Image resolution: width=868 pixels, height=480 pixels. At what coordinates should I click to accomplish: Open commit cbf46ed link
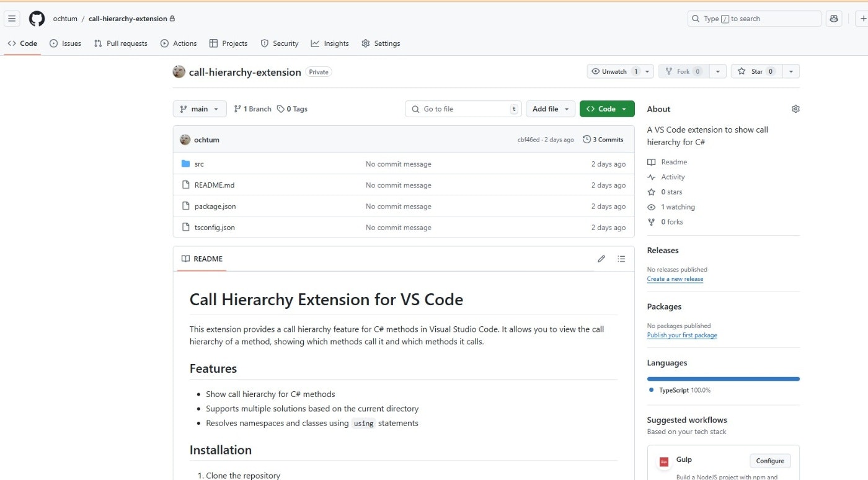528,140
